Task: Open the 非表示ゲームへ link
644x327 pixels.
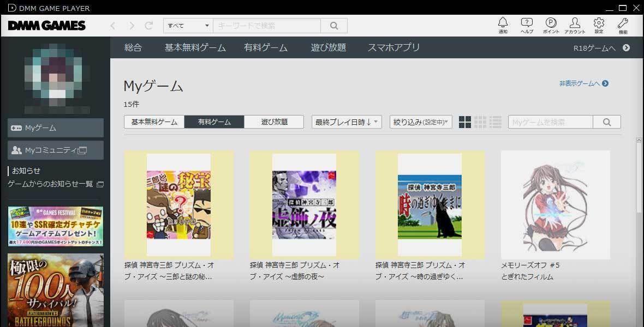Action: (x=583, y=83)
